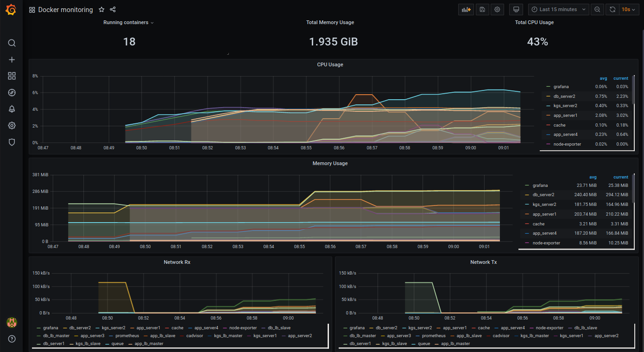Open the search dashboards icon in sidebar

pyautogui.click(x=12, y=43)
